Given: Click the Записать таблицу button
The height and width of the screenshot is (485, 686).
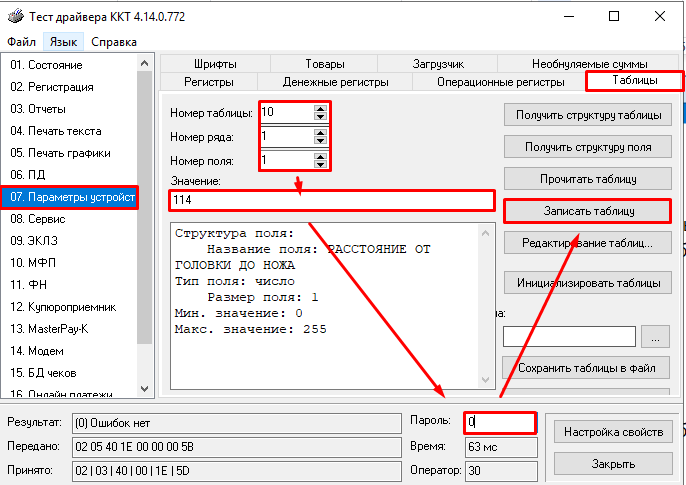Looking at the screenshot, I should [x=588, y=211].
